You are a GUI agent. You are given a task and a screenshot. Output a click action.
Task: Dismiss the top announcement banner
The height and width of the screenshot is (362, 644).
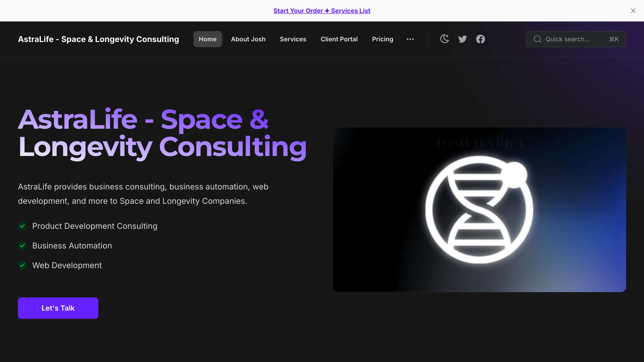[x=633, y=11]
